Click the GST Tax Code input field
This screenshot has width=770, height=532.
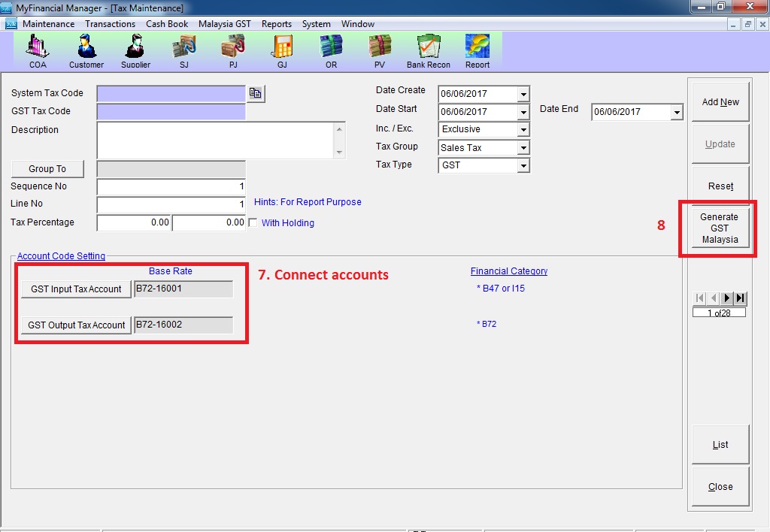[x=171, y=111]
